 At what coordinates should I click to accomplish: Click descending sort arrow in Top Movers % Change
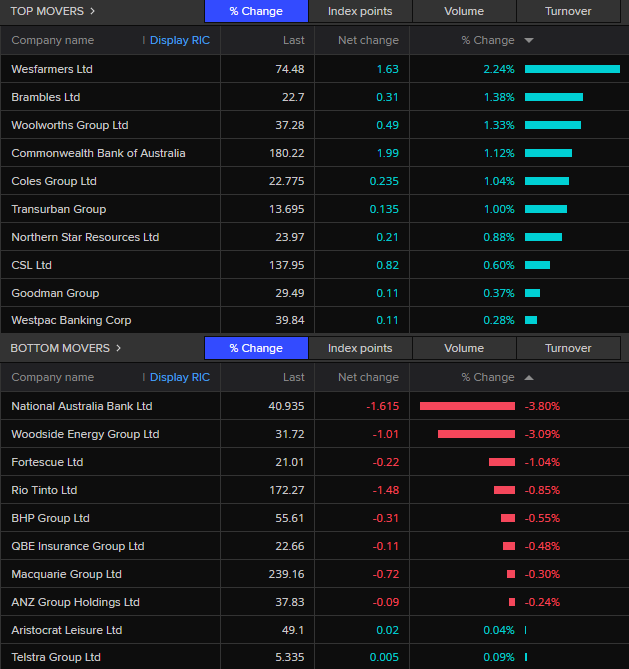[x=529, y=40]
